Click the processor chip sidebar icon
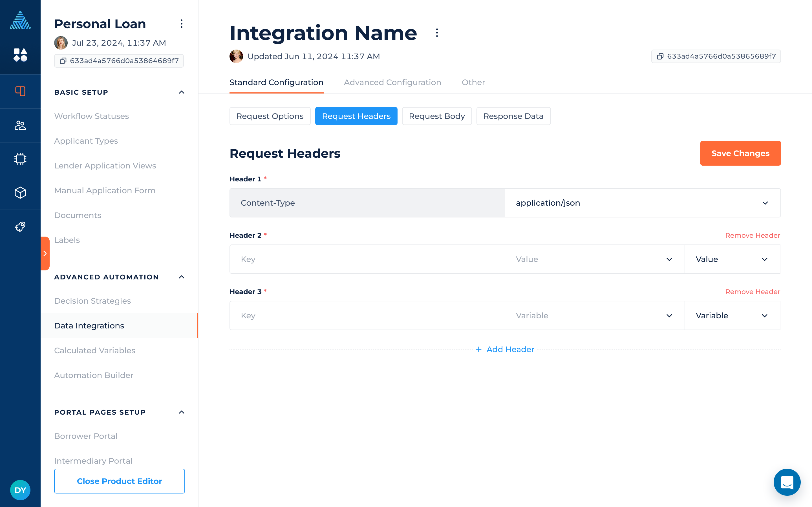Screen dimensions: 812x507 [x=20, y=159]
